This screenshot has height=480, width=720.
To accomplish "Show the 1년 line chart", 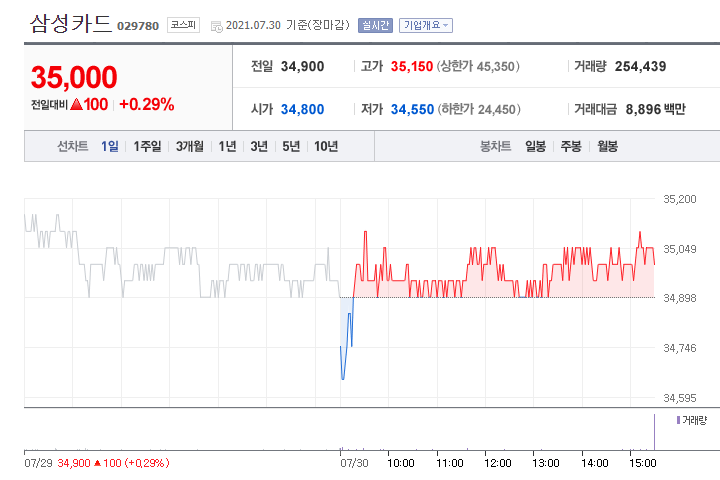I will tap(227, 146).
